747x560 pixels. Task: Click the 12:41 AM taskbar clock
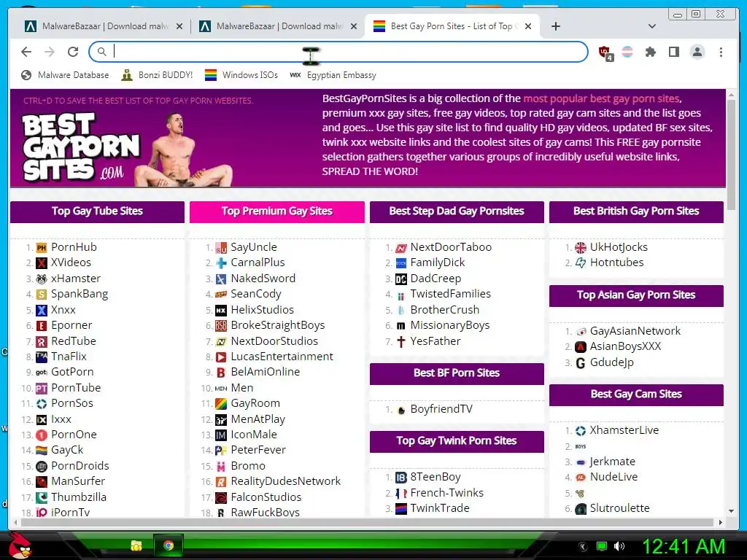click(684, 546)
